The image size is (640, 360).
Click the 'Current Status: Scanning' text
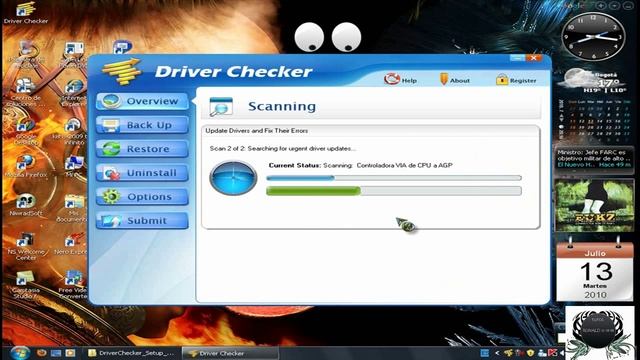(360, 165)
